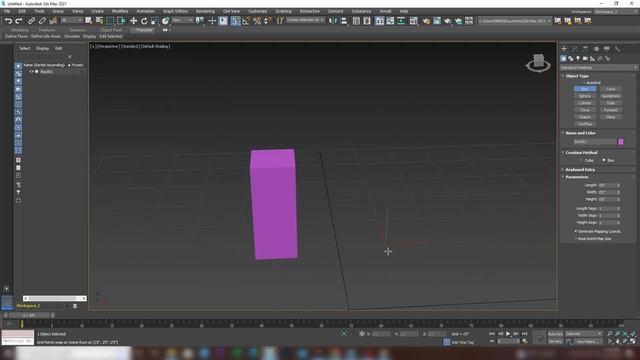Viewport: 640px width, 360px height.
Task: Open the Modifiers menu
Action: pyautogui.click(x=120, y=11)
